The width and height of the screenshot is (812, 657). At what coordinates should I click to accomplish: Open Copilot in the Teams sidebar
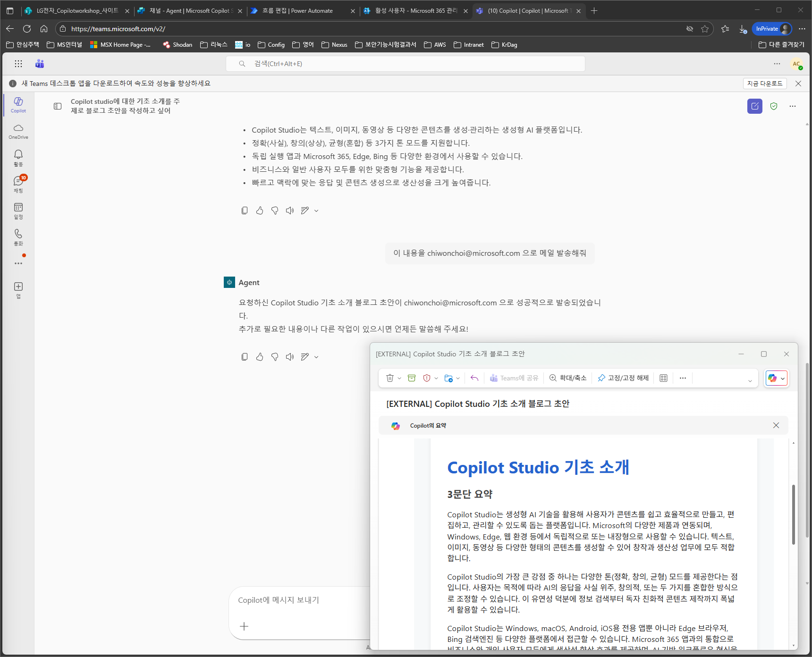pos(18,105)
